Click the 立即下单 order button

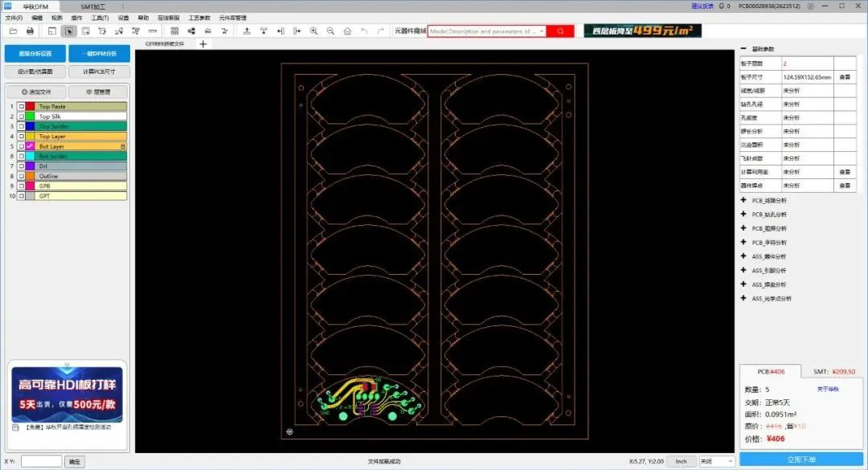pyautogui.click(x=801, y=460)
